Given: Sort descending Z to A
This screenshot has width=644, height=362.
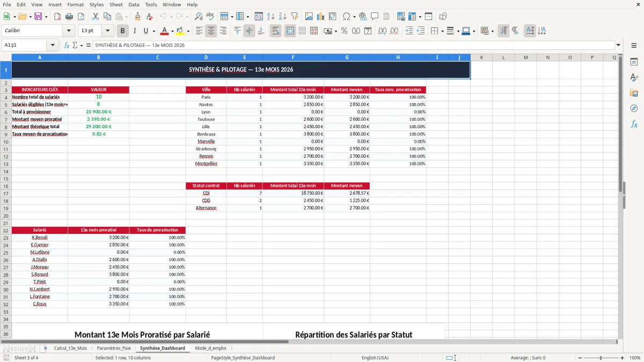Looking at the screenshot, I should click(x=283, y=17).
